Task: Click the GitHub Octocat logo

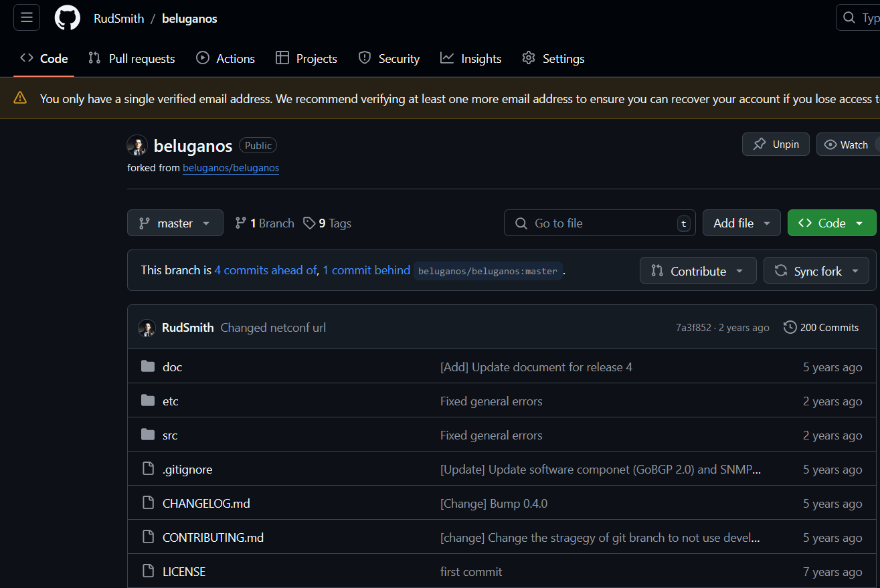Action: (67, 18)
